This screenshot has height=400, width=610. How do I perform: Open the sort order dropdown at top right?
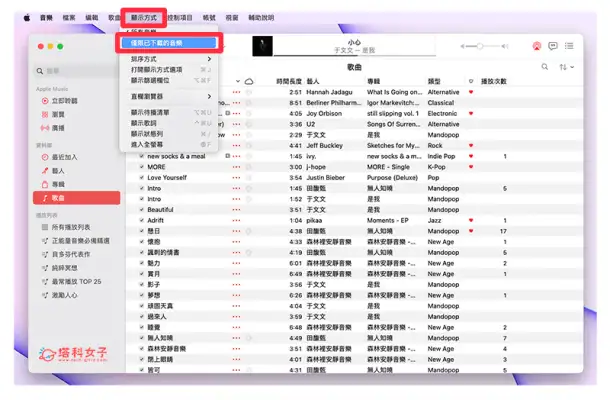coord(566,67)
